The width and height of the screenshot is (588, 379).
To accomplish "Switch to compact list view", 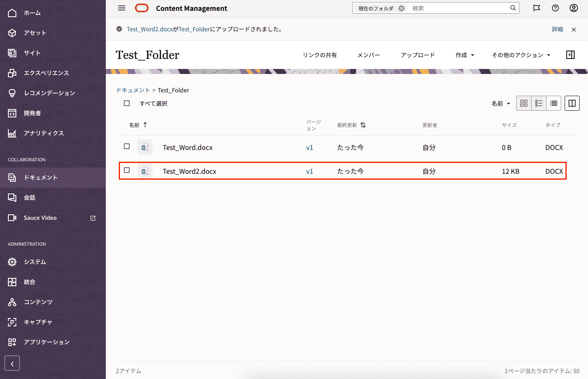I will pyautogui.click(x=553, y=103).
